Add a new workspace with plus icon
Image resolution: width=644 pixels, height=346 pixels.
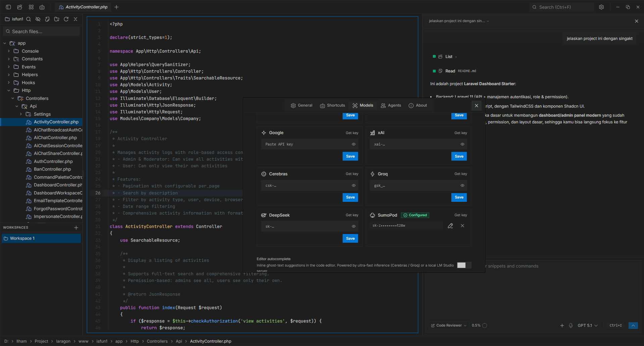(x=76, y=228)
